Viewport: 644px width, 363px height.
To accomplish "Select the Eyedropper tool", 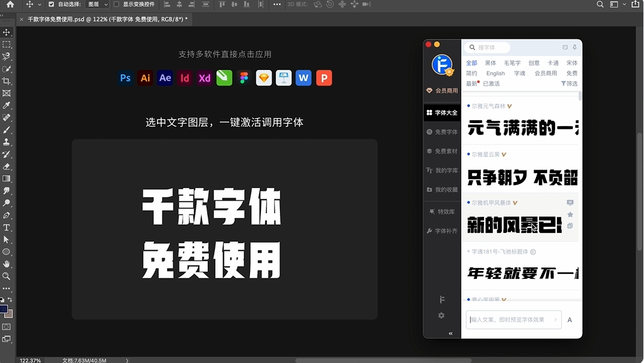I will (x=7, y=106).
